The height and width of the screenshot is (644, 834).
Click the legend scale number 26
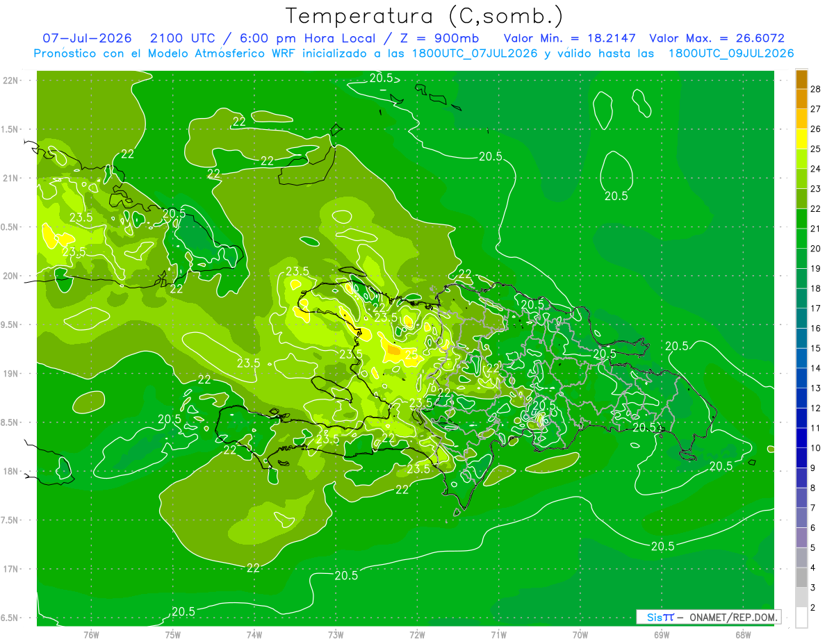[x=816, y=129]
